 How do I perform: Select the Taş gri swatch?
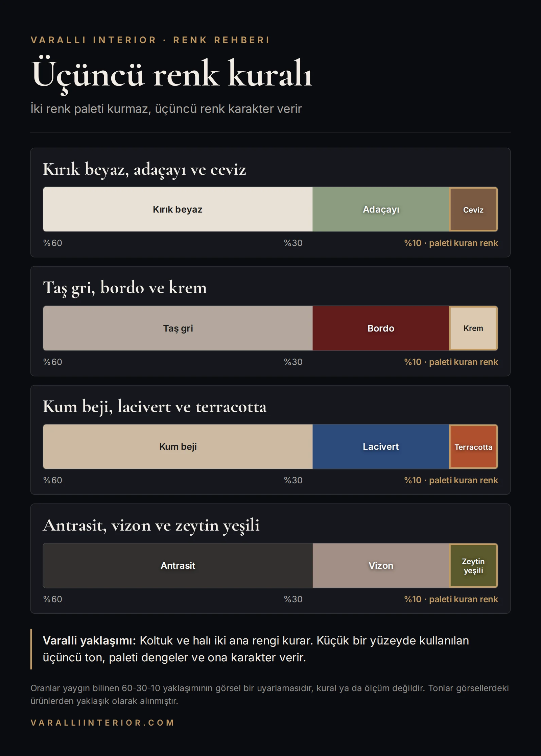pos(178,328)
